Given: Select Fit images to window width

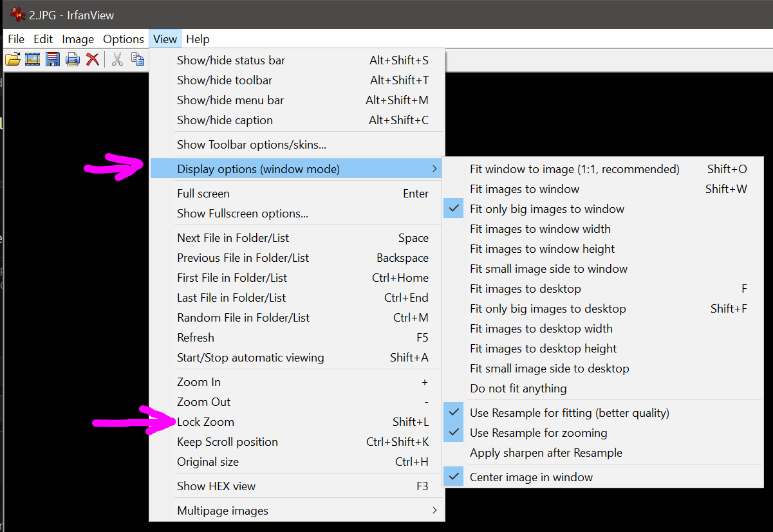Looking at the screenshot, I should click(x=603, y=229).
